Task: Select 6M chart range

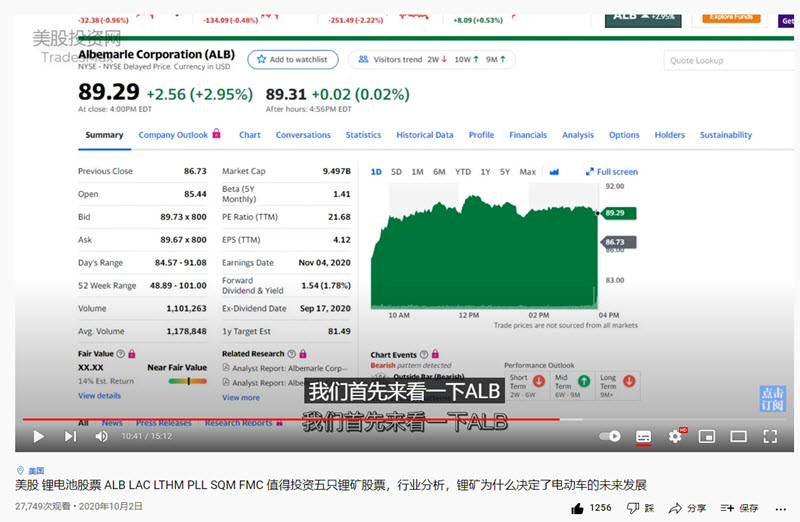Action: 439,172
